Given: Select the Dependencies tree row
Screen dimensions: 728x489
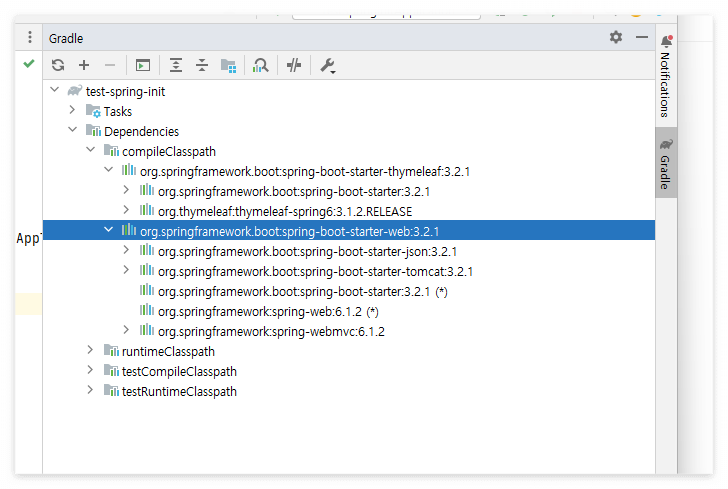Looking at the screenshot, I should click(x=349, y=131).
